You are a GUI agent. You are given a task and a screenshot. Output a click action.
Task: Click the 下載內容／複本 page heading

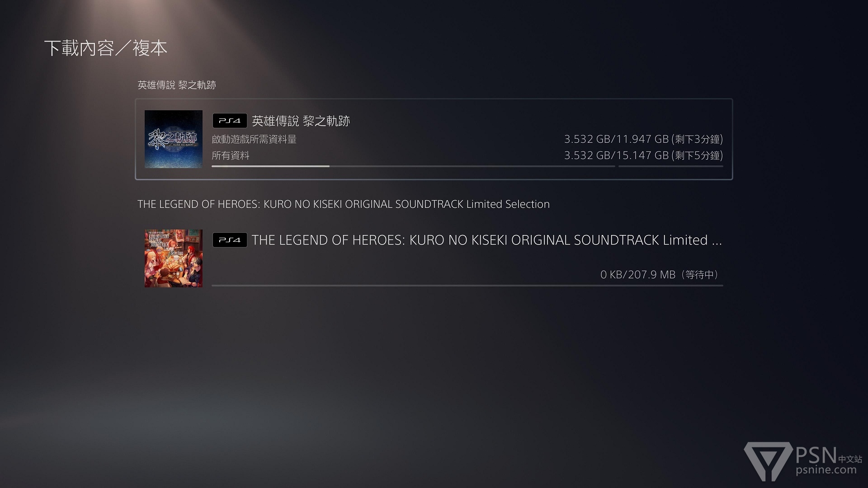coord(106,48)
